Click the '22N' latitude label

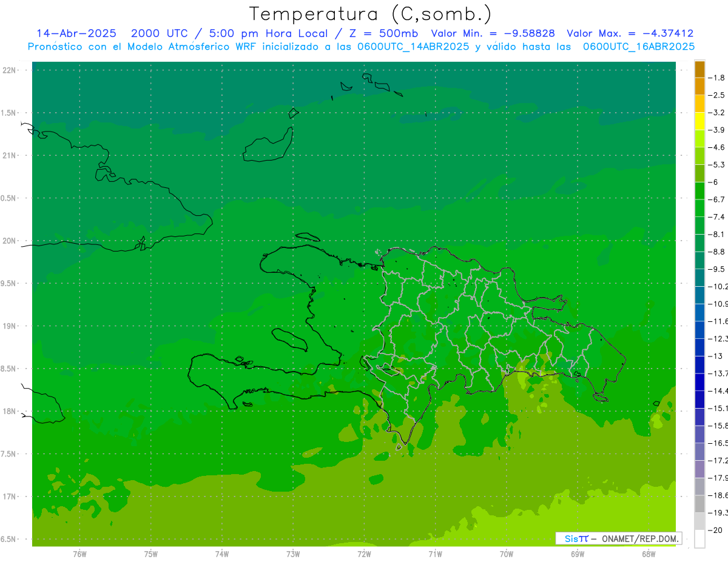coord(10,70)
